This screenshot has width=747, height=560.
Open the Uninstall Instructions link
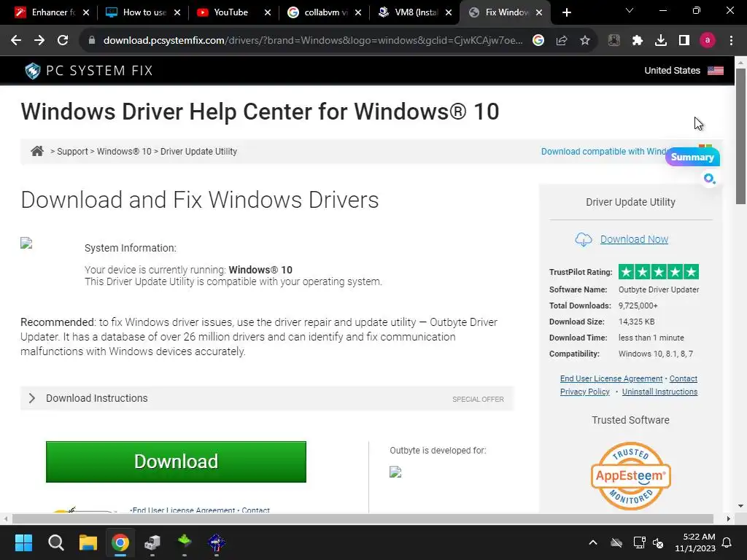coord(659,392)
